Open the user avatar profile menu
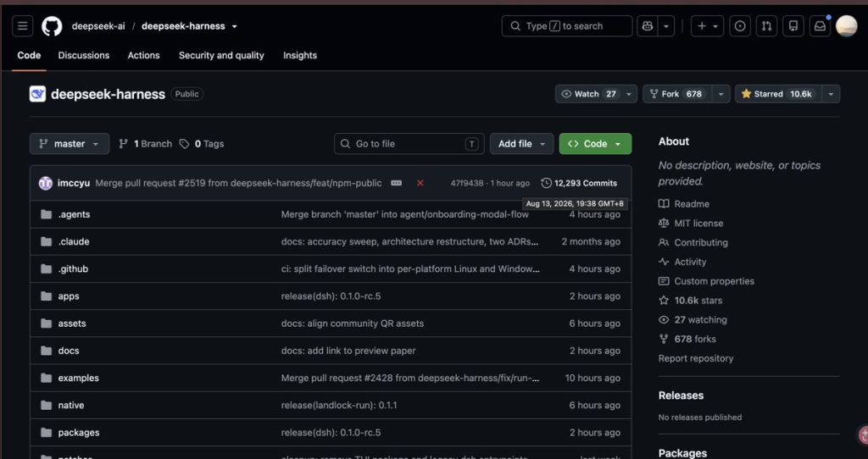This screenshot has width=868, height=459. [847, 26]
